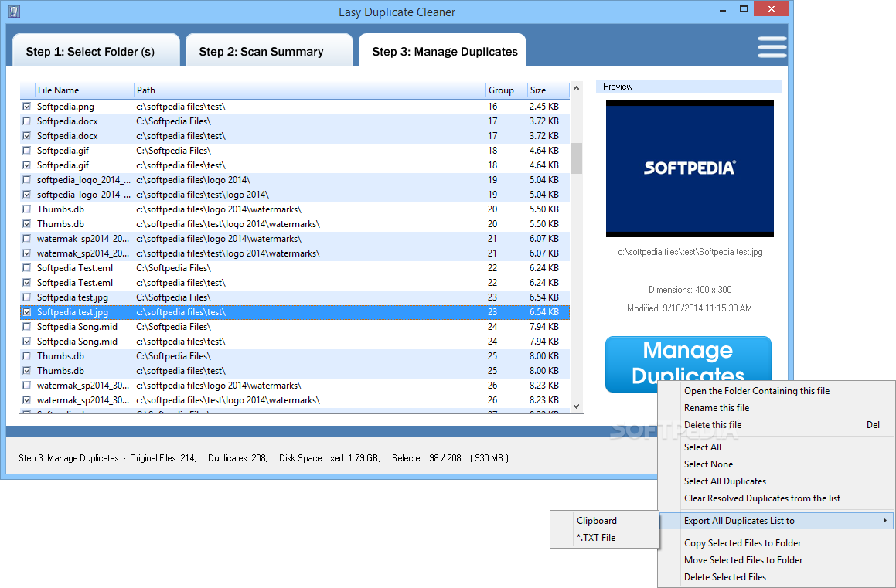The width and height of the screenshot is (896, 588).
Task: Export the list to *.TXT File
Action: [x=605, y=538]
